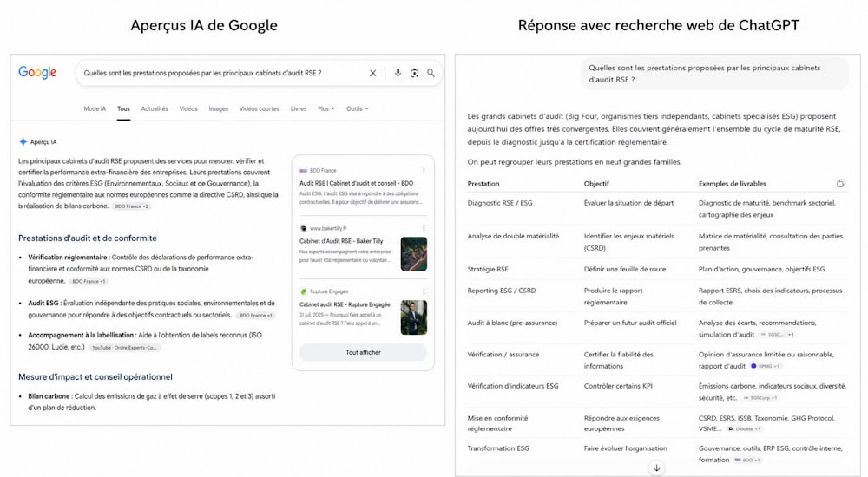868x477 pixels.
Task: Click table cell 'Vérification / assurance'
Action: [503, 354]
